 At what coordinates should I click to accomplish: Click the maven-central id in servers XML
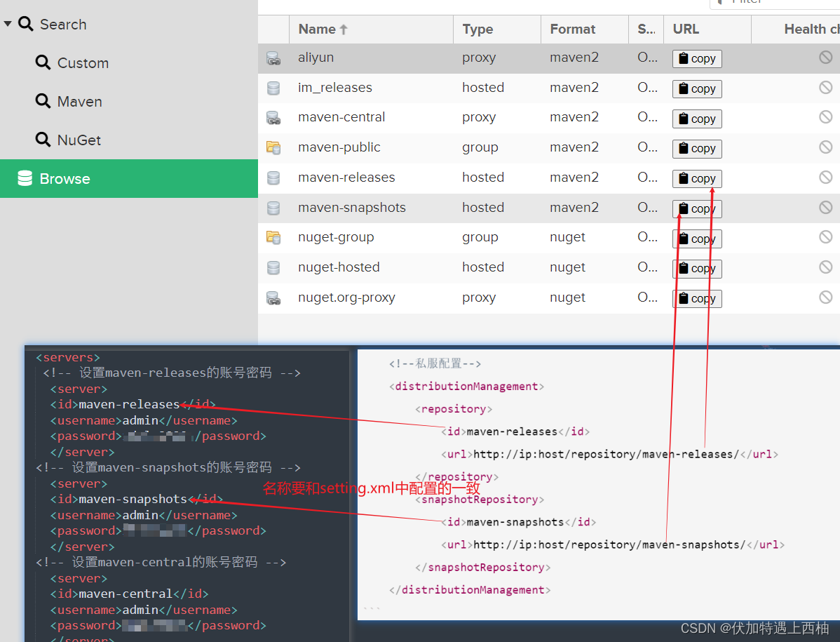click(x=126, y=594)
